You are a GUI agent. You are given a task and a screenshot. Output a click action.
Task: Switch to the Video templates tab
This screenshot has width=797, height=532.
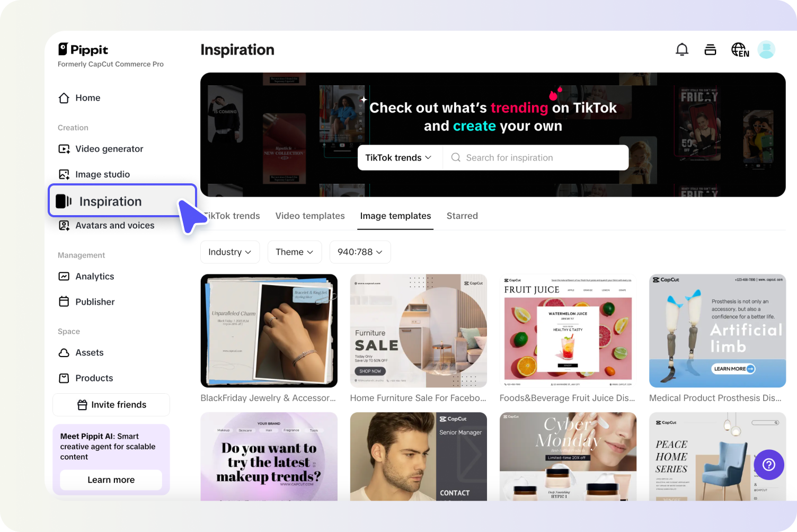310,216
